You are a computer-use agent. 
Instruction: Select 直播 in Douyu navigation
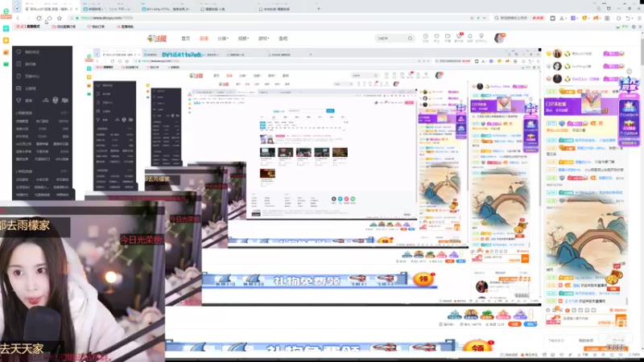(x=204, y=38)
